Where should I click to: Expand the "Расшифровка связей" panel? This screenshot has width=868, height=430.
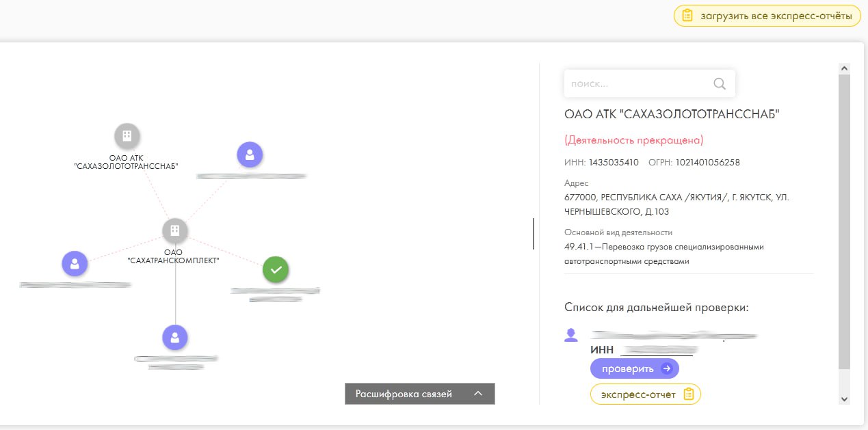pyautogui.click(x=419, y=394)
